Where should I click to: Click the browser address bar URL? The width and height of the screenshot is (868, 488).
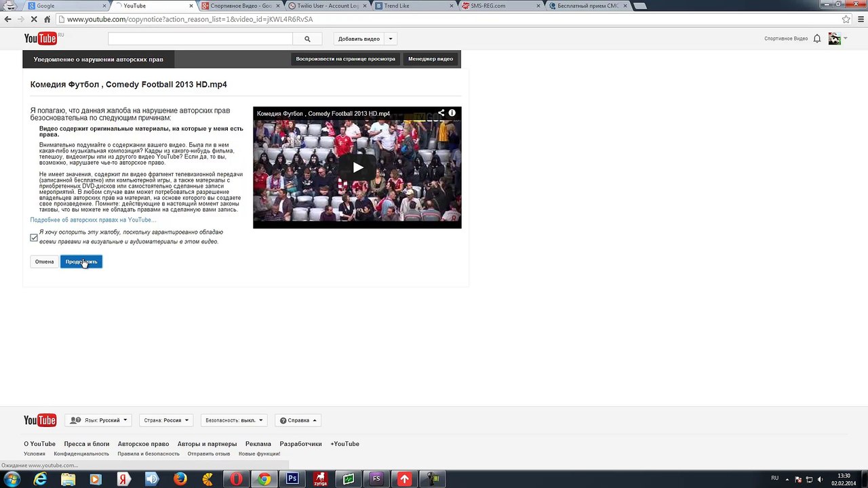point(190,19)
